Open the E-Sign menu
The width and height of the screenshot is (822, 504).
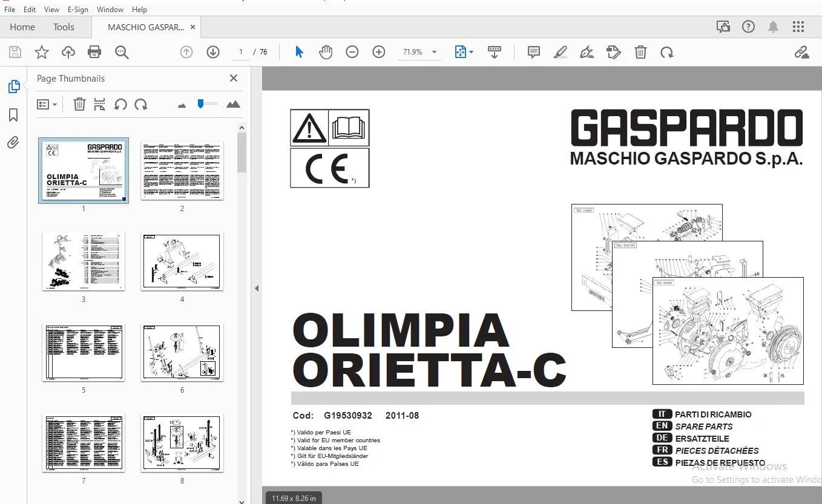[x=77, y=9]
